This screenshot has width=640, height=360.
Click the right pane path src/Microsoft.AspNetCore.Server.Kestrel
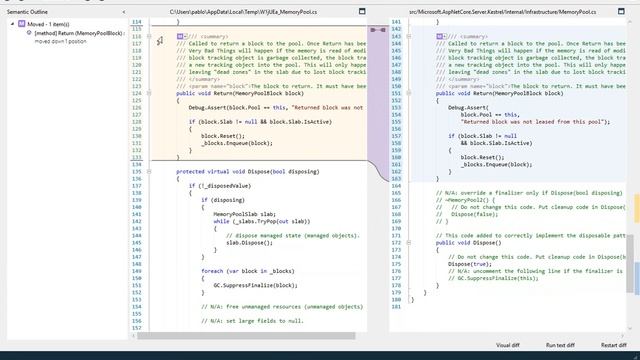(502, 12)
